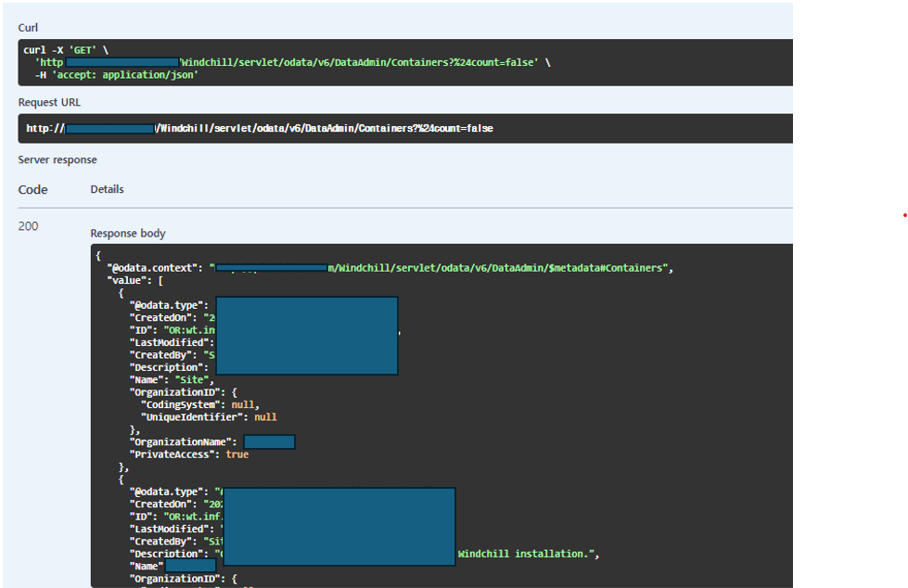908x588 pixels.
Task: Click the "Details" column header
Action: [x=108, y=189]
